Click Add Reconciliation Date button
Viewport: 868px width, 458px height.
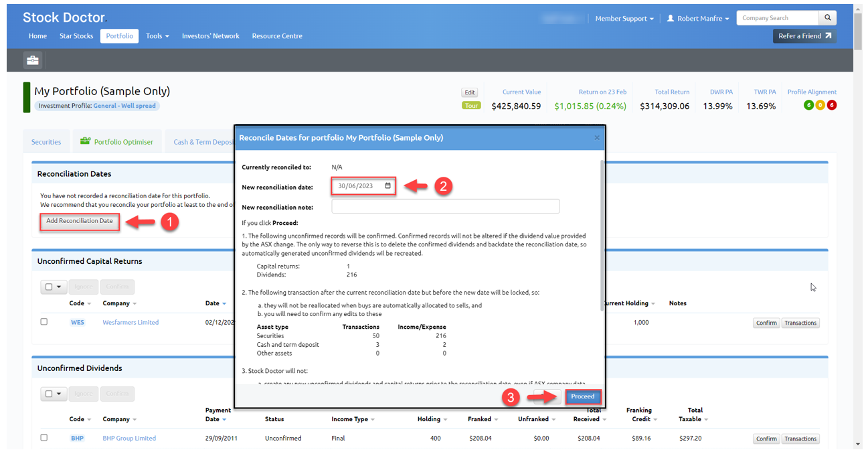80,221
